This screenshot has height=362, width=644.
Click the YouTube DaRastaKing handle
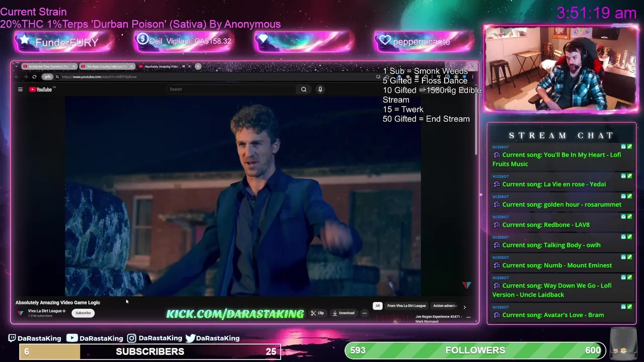point(95,338)
